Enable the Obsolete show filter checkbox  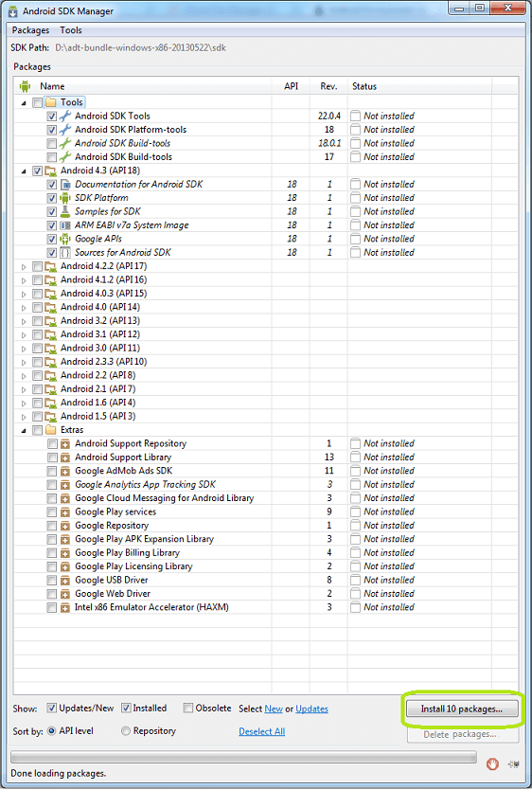point(188,708)
